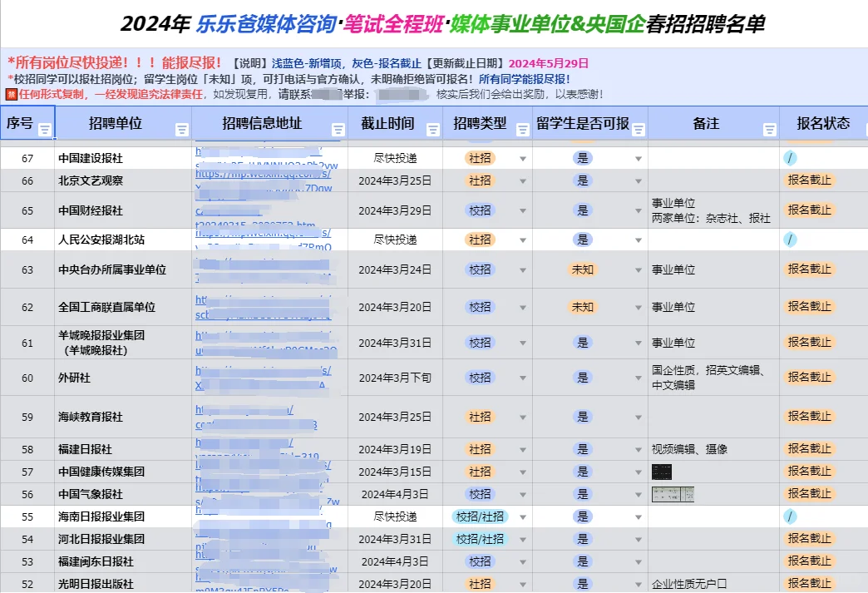Open 招聘类型 dropdown for 北京文艺观察
This screenshot has height=593, width=868.
[523, 181]
